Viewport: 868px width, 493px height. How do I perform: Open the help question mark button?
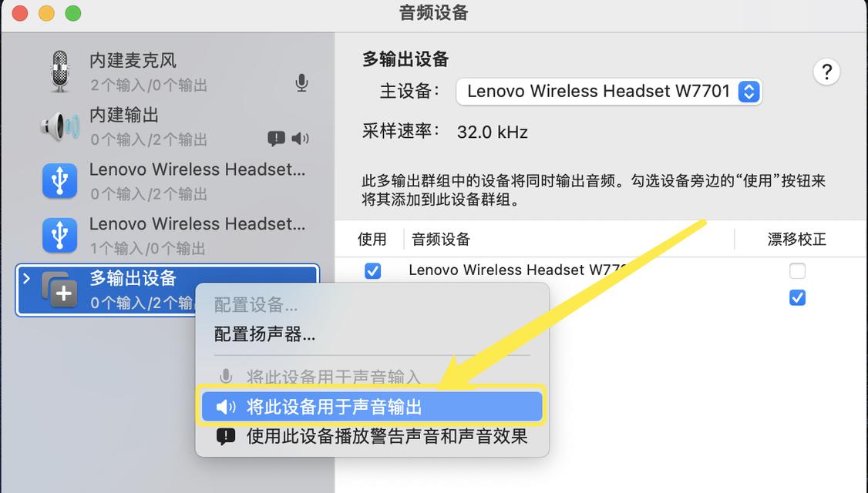(826, 72)
